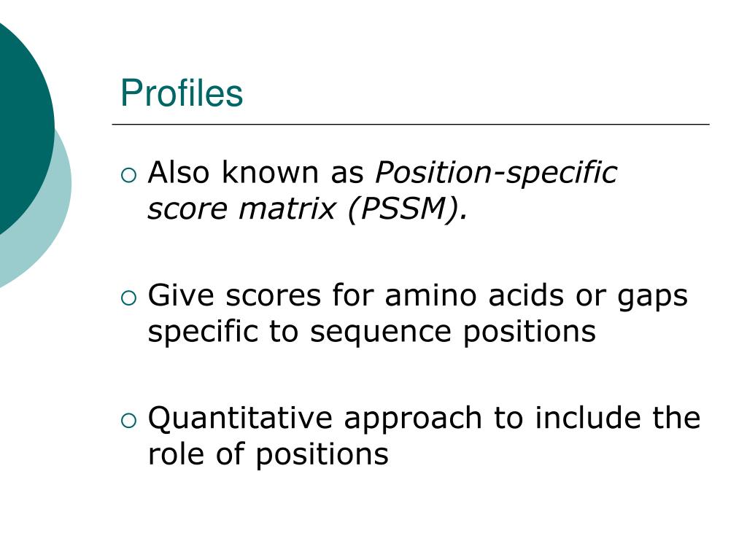Click the italic phrase "Position-specific"
The height and width of the screenshot is (560, 747).
tap(496, 173)
